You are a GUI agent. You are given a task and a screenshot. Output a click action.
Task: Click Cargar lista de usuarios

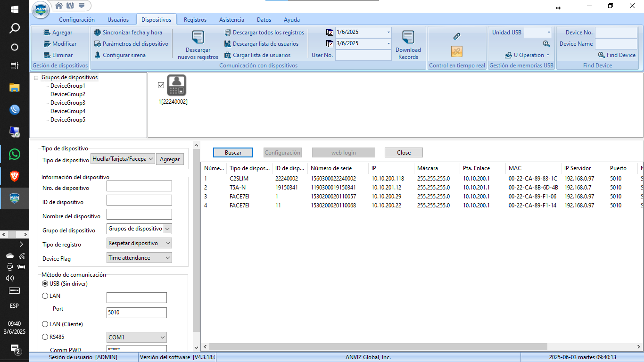coord(257,55)
